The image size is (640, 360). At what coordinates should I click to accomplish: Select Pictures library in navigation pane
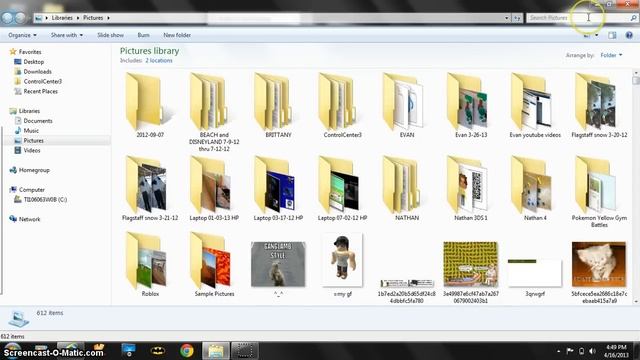(x=29, y=140)
